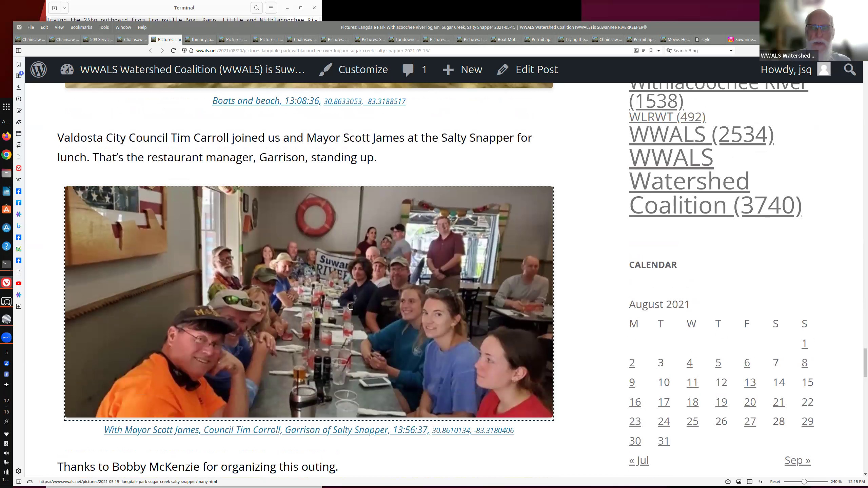This screenshot has height=488, width=868.
Task: Click Customize in WordPress admin bar
Action: tap(353, 69)
